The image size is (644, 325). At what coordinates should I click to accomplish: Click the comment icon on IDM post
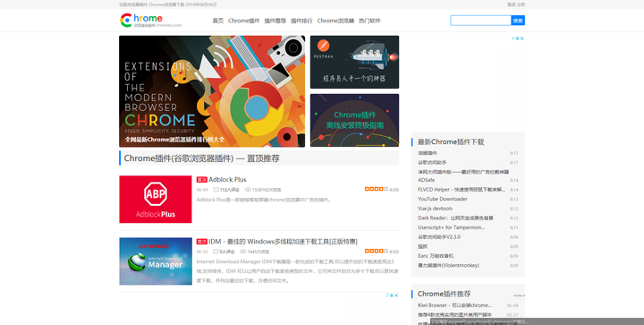pyautogui.click(x=216, y=252)
